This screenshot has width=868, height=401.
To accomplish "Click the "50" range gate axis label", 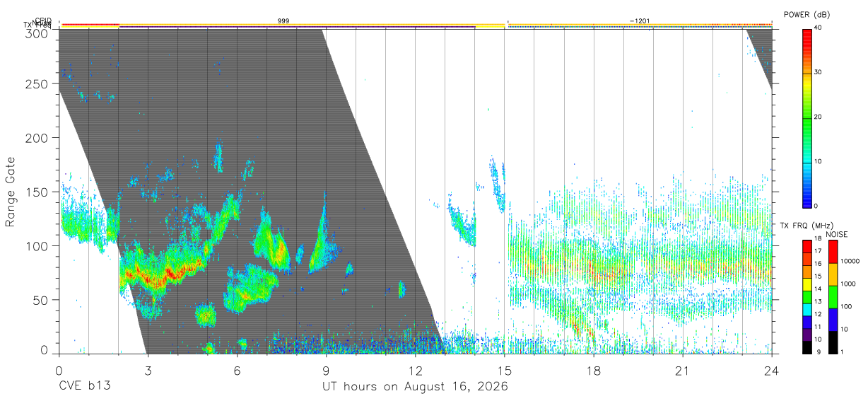I will click(x=41, y=300).
